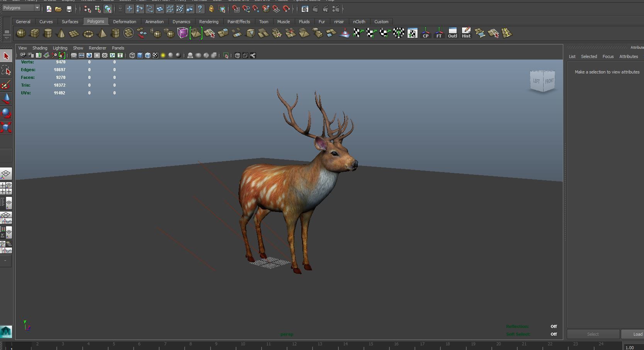
Task: Click the FT (Freeze Transformations) shelf button
Action: [x=439, y=33]
